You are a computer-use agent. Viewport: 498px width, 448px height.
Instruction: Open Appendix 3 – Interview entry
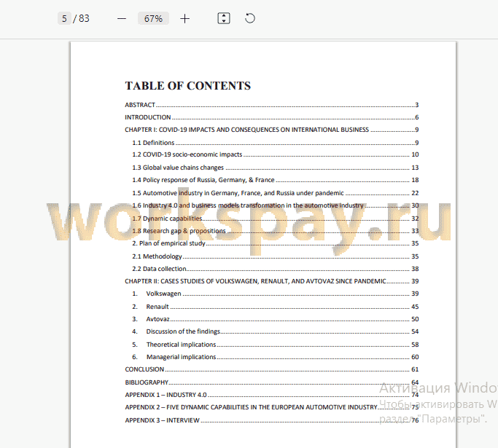[271, 420]
